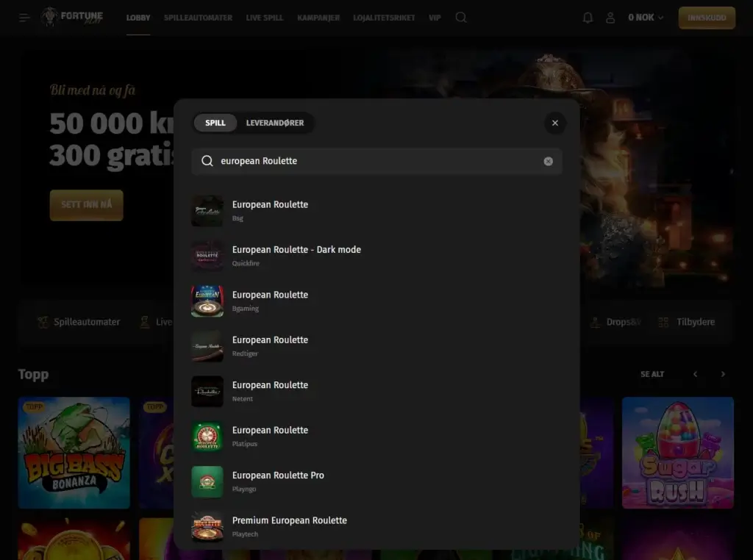Open the Spilleautomater category with slot icon
This screenshot has width=753, height=560.
[79, 322]
